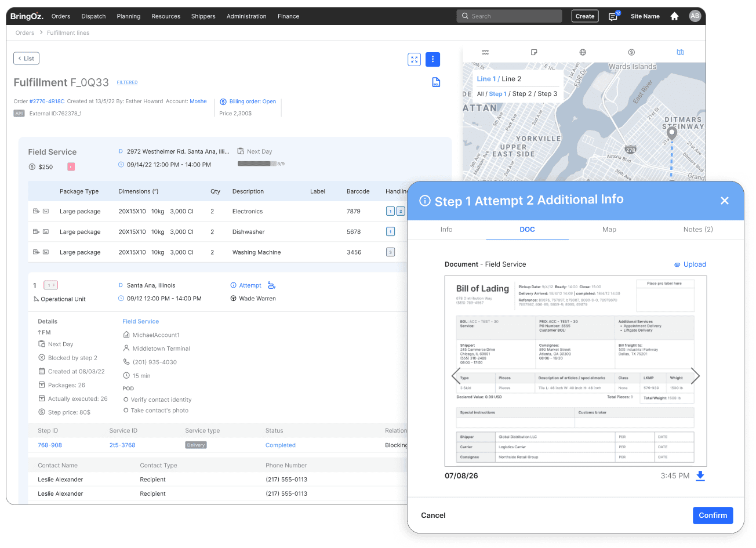Select Line 2 on the map overlay
756x548 pixels.
click(511, 79)
